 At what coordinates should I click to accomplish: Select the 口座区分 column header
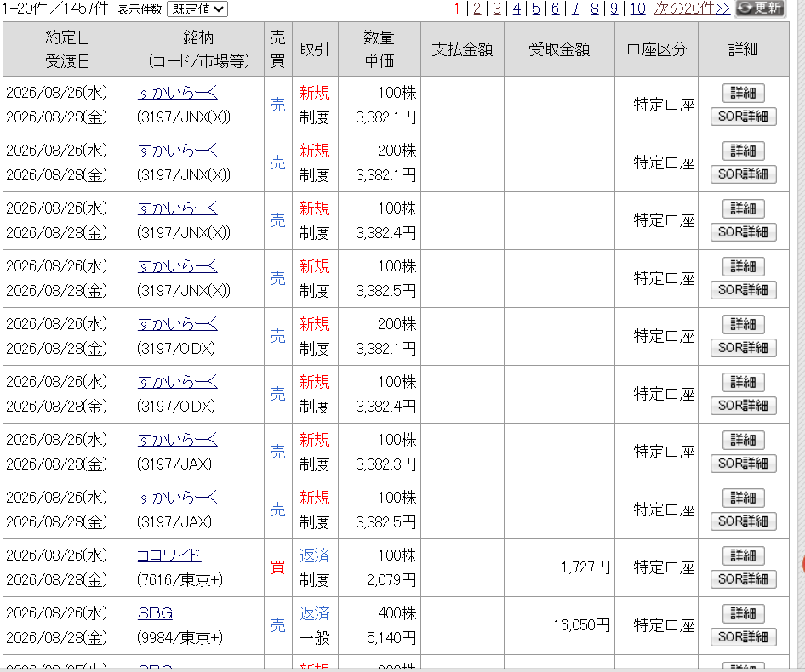(657, 49)
